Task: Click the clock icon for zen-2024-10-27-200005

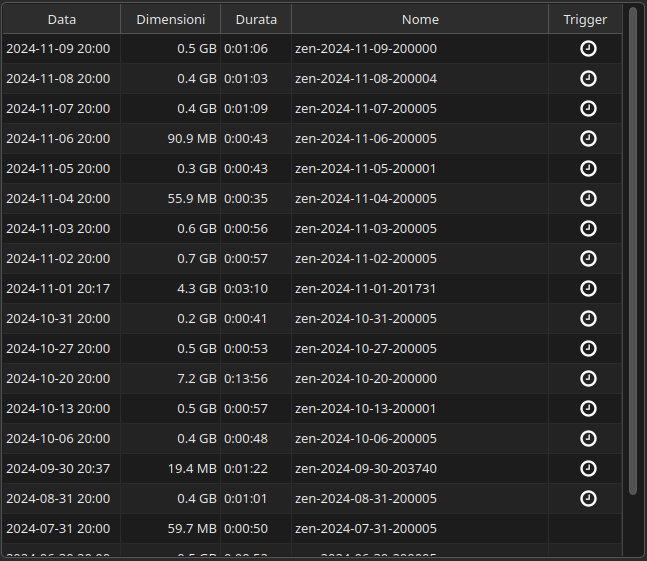Action: [588, 349]
